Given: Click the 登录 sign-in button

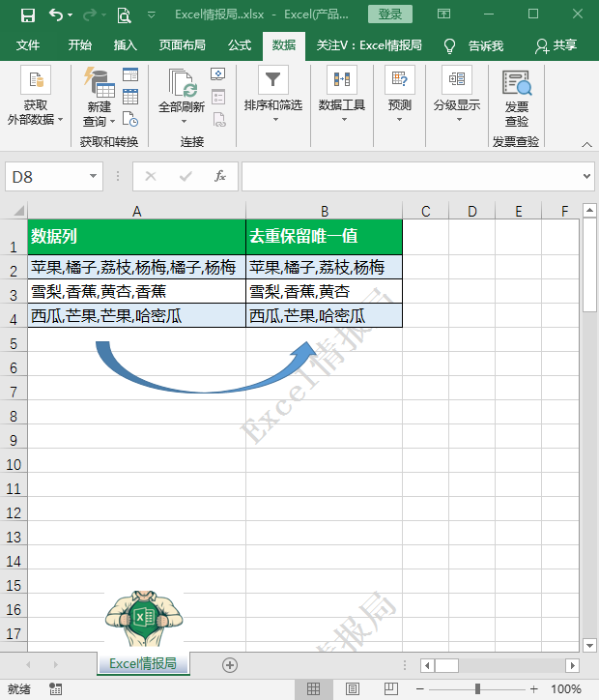Looking at the screenshot, I should click(x=390, y=15).
